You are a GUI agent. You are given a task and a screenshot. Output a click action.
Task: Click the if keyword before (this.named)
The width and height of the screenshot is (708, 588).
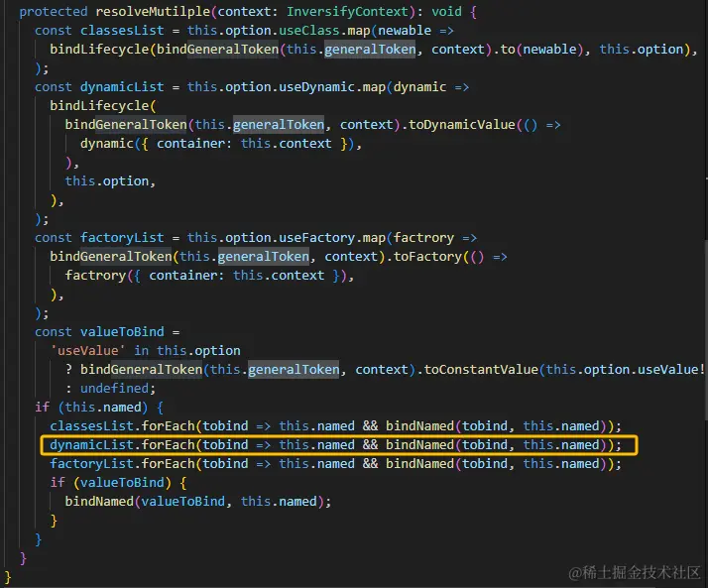42,408
